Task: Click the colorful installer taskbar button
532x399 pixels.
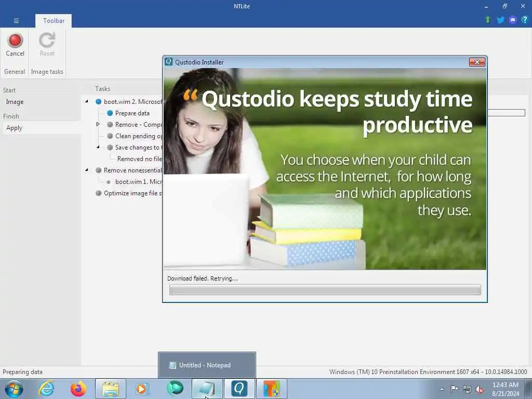Action: (271, 389)
